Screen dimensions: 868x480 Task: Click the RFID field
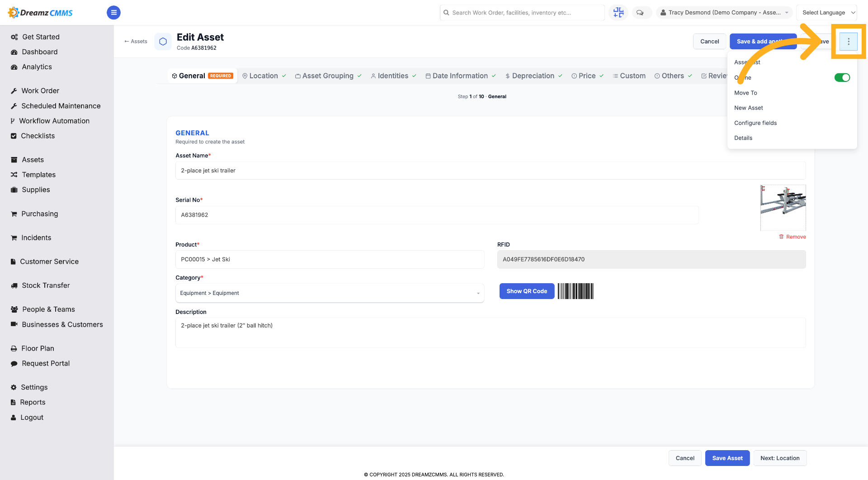coord(651,260)
